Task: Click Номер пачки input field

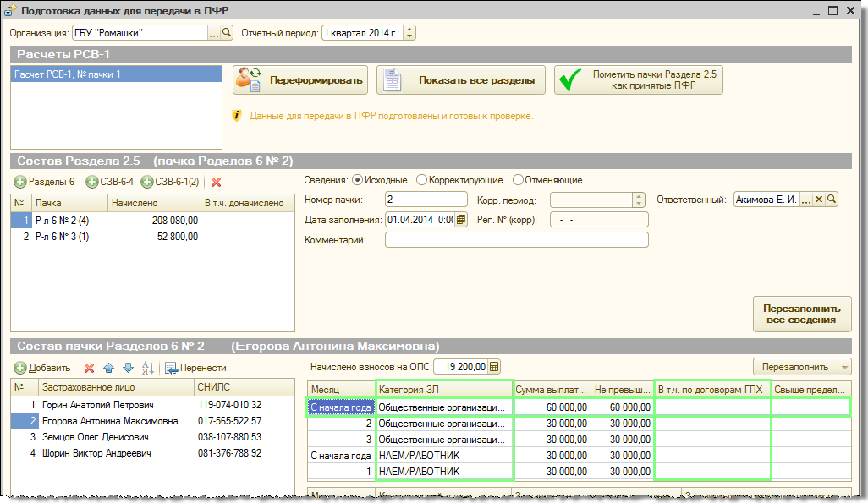Action: tap(426, 200)
